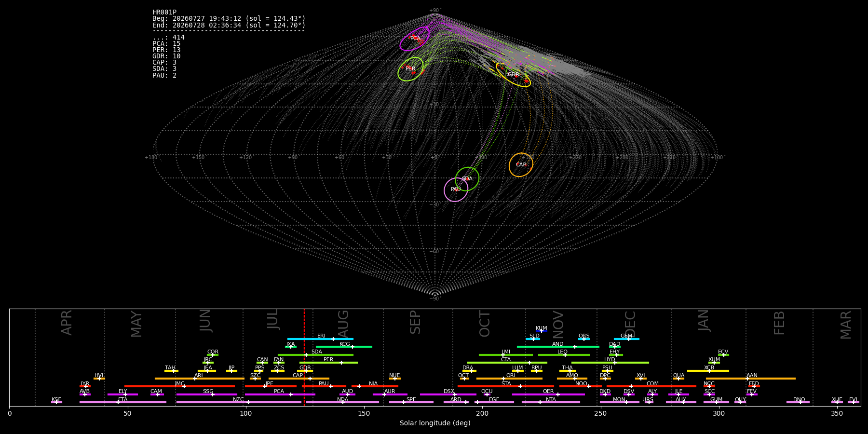Image resolution: width=868 pixels, height=434 pixels.
Task: Click the ERI cyan shower bar
Action: click(x=320, y=339)
